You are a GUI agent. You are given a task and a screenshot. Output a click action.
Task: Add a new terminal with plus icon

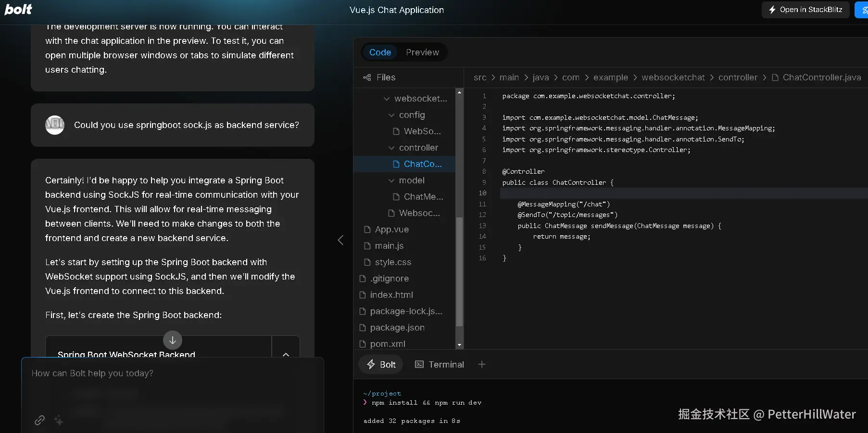click(482, 365)
